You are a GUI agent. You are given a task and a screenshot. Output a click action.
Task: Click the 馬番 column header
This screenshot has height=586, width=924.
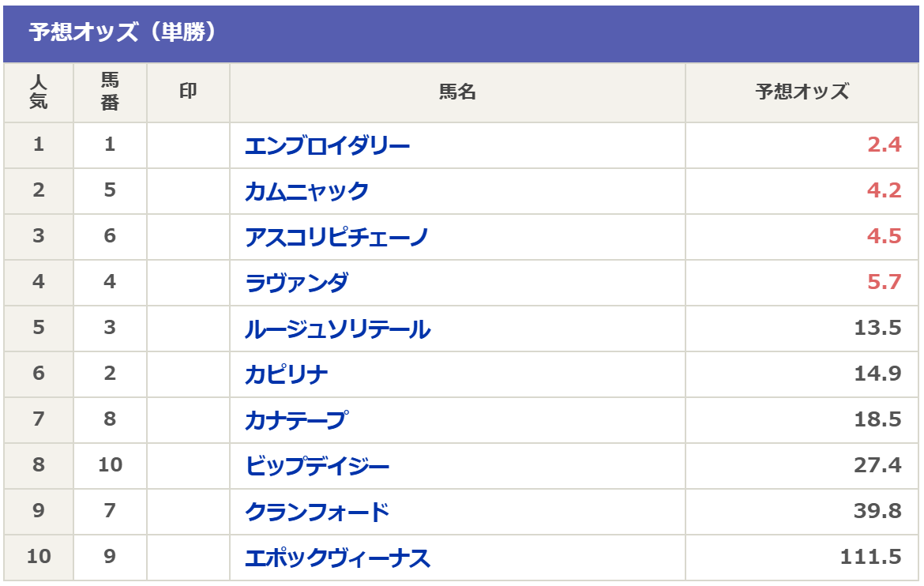pyautogui.click(x=110, y=92)
